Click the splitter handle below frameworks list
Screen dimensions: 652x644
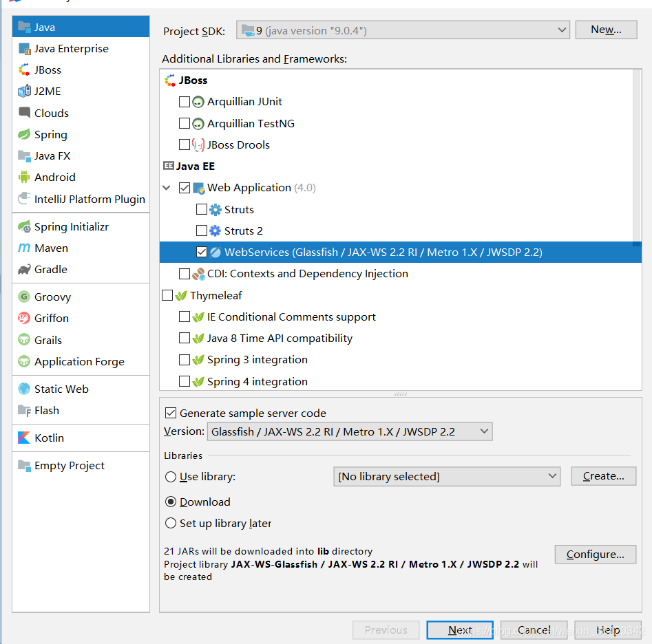pyautogui.click(x=401, y=394)
